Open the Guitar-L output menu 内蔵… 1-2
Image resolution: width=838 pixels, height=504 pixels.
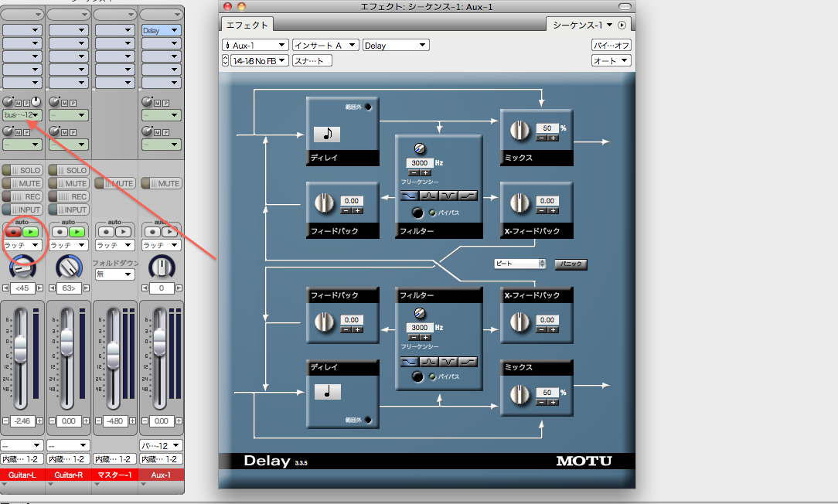tap(22, 459)
